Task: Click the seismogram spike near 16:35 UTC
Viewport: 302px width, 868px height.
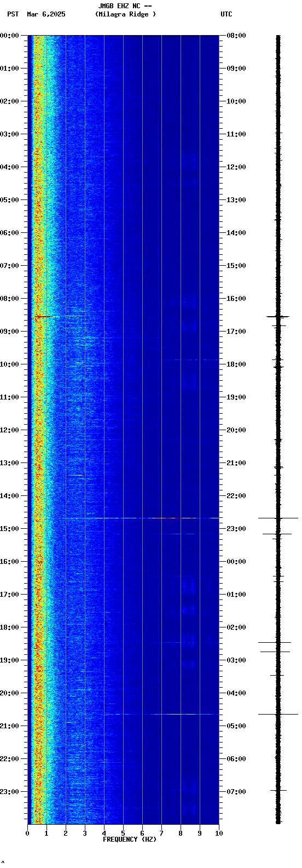Action: click(278, 317)
